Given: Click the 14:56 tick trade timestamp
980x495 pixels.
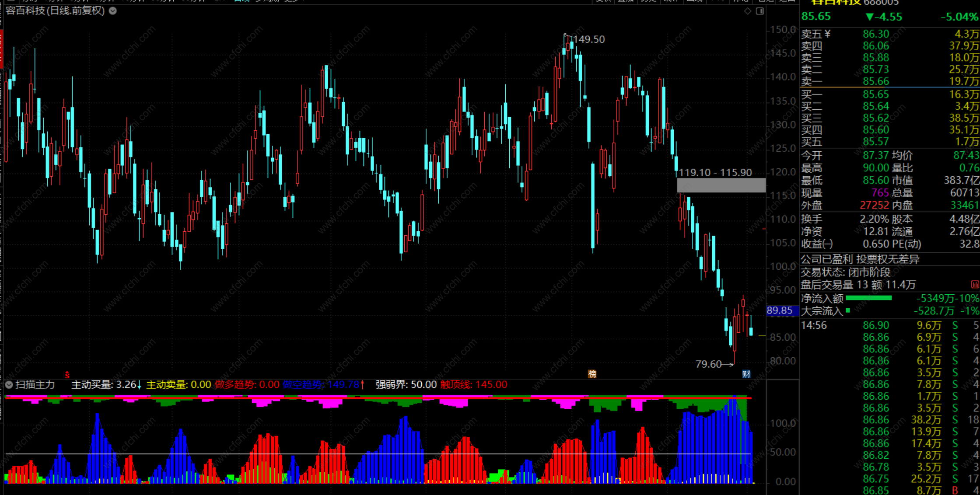Looking at the screenshot, I should 814,325.
